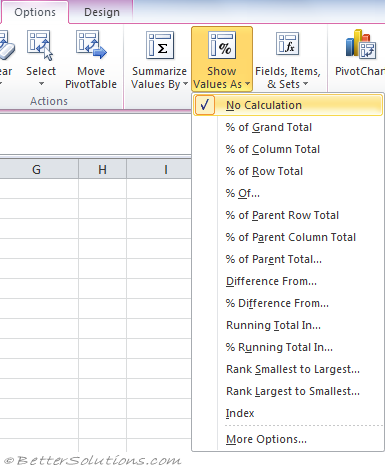Choose % of Row Total
386x471 pixels.
(x=288, y=171)
